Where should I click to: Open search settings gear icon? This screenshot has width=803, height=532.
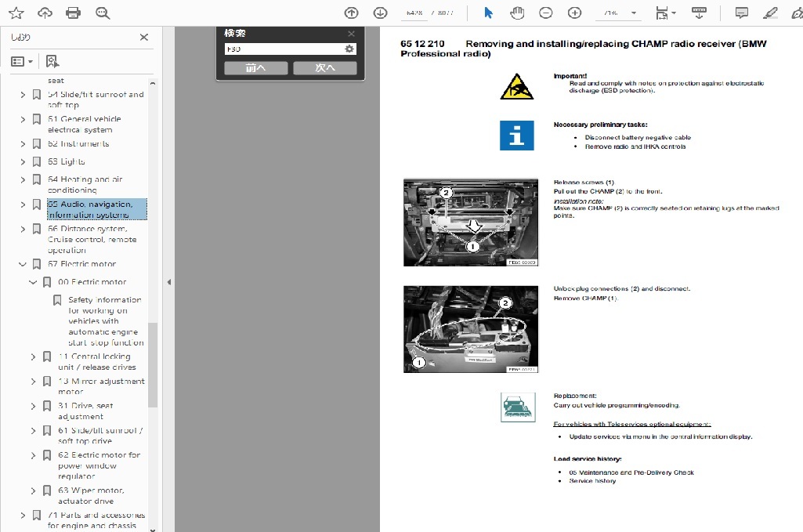[x=349, y=49]
